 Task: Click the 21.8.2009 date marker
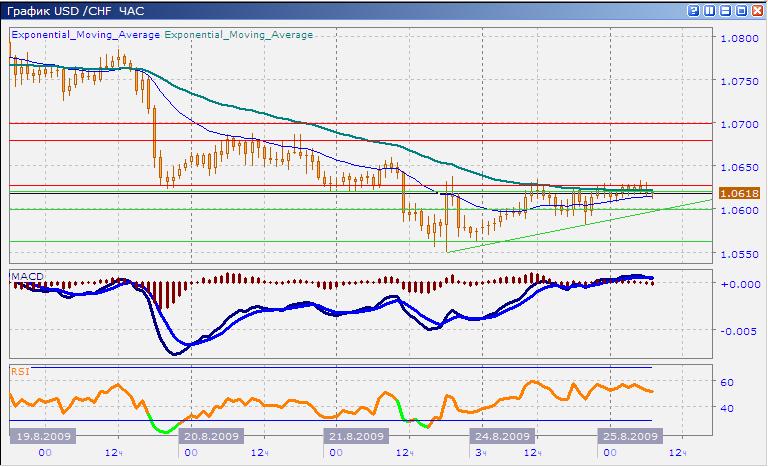[356, 437]
